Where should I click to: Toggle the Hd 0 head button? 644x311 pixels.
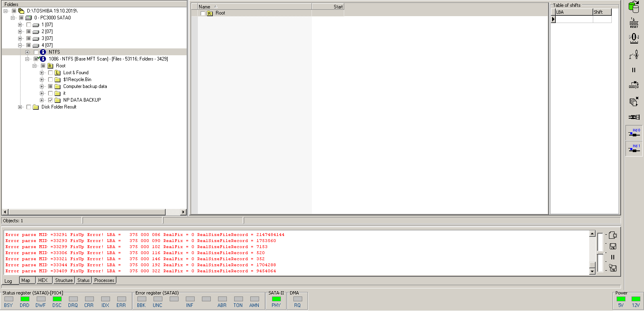click(x=634, y=133)
